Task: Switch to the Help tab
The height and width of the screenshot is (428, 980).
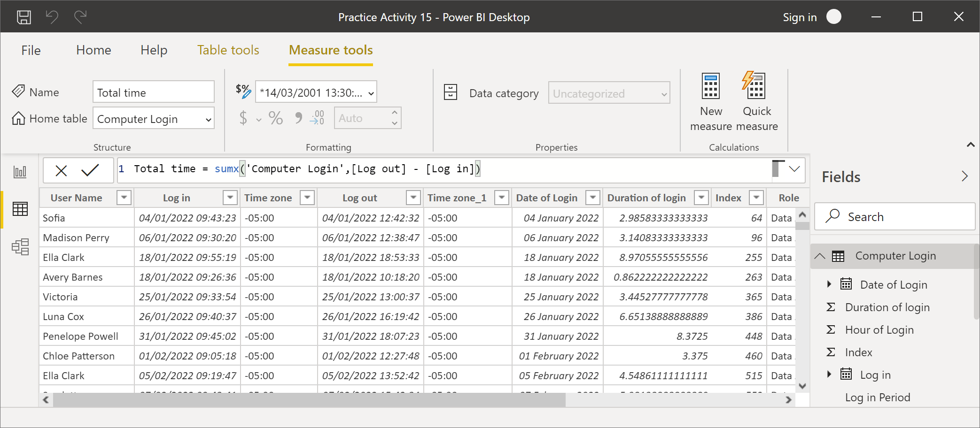Action: pyautogui.click(x=154, y=50)
